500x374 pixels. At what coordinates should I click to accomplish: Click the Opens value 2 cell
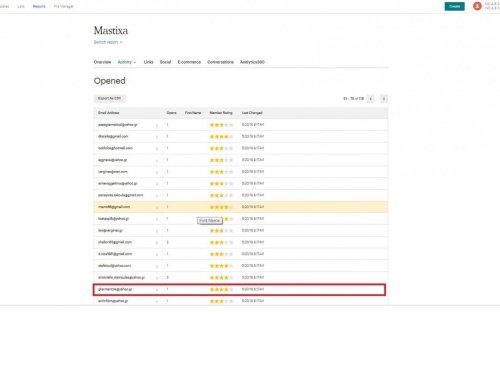167,242
